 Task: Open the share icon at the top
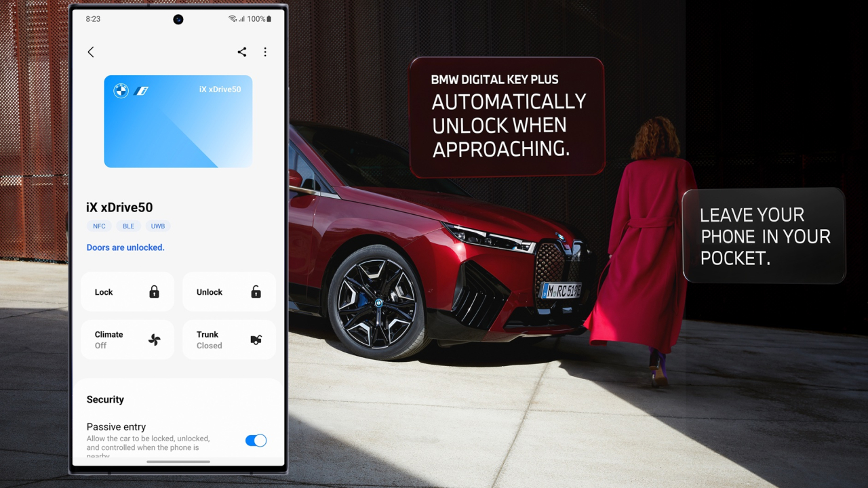click(x=241, y=52)
